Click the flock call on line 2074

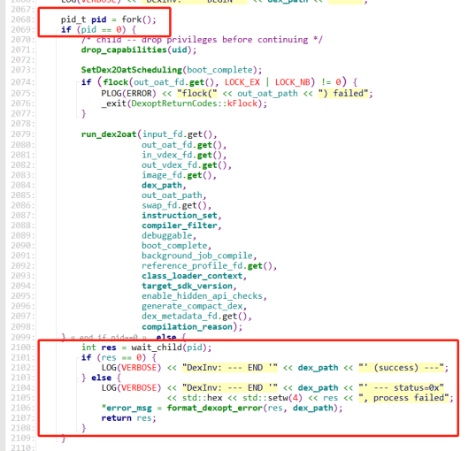[x=116, y=82]
